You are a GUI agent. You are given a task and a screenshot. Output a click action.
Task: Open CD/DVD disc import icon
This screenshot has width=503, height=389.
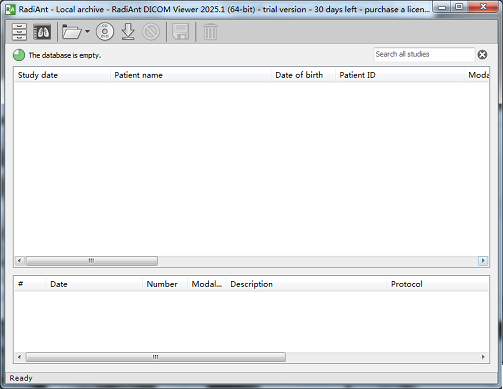point(105,32)
